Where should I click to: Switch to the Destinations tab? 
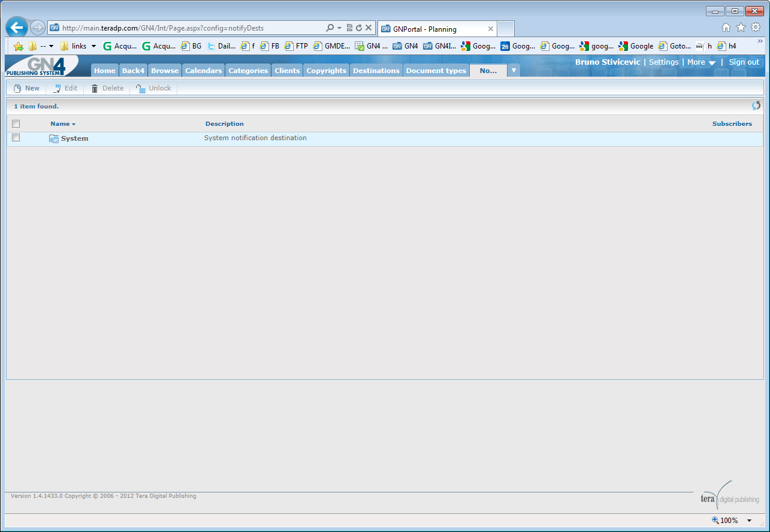(x=376, y=70)
